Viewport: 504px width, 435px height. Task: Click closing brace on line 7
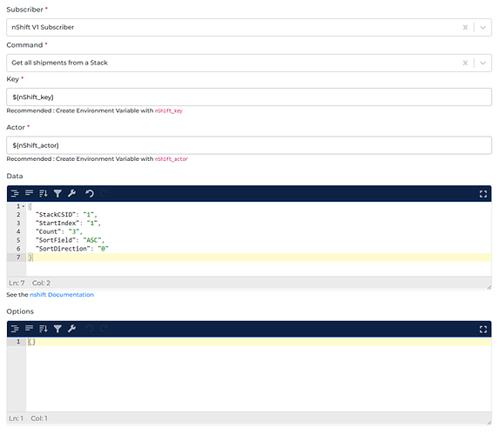click(x=30, y=257)
